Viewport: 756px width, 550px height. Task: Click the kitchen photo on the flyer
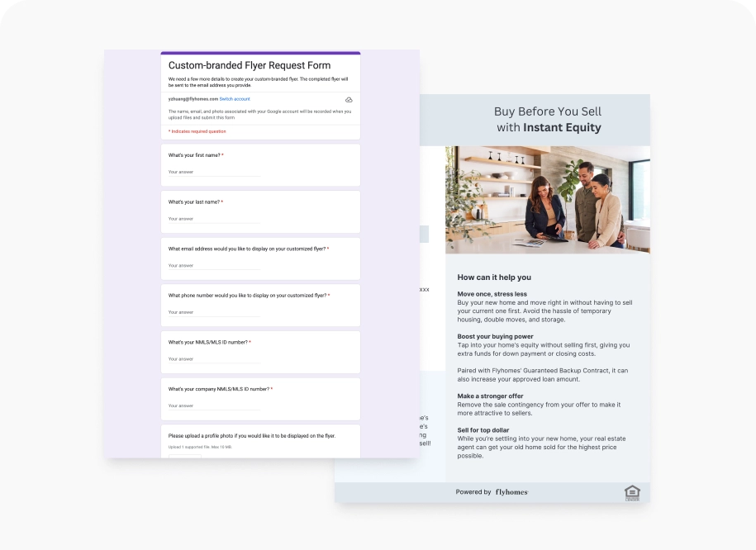[548, 200]
